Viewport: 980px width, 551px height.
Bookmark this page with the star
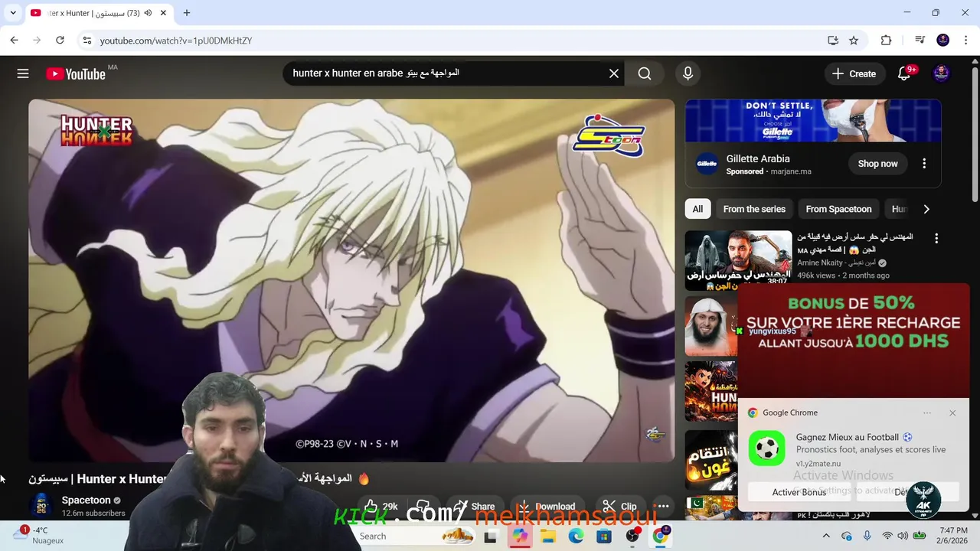tap(854, 41)
